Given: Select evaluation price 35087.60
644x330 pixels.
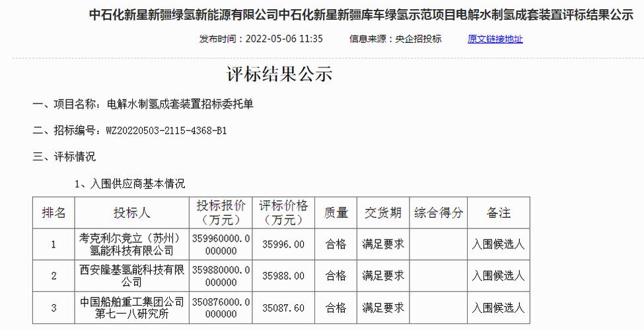Looking at the screenshot, I should coord(283,308).
